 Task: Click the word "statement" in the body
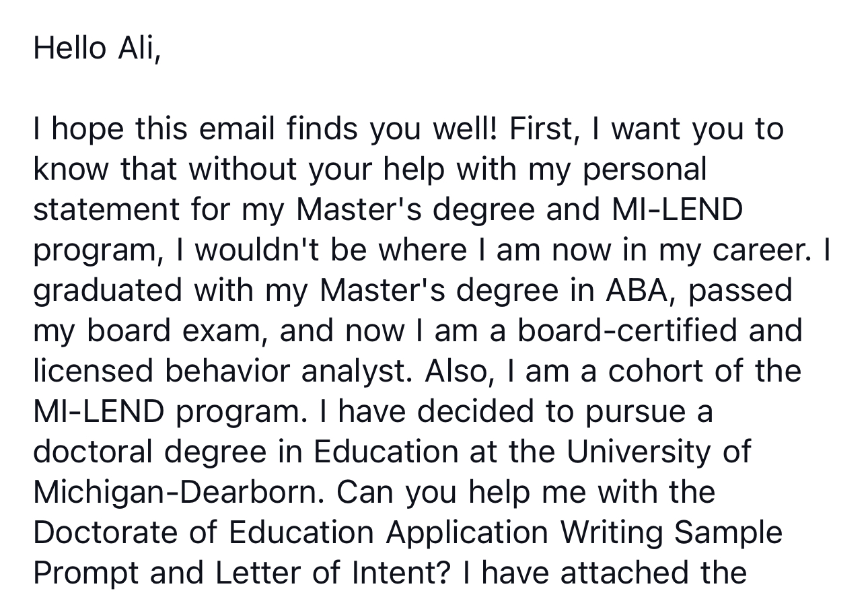coord(106,210)
